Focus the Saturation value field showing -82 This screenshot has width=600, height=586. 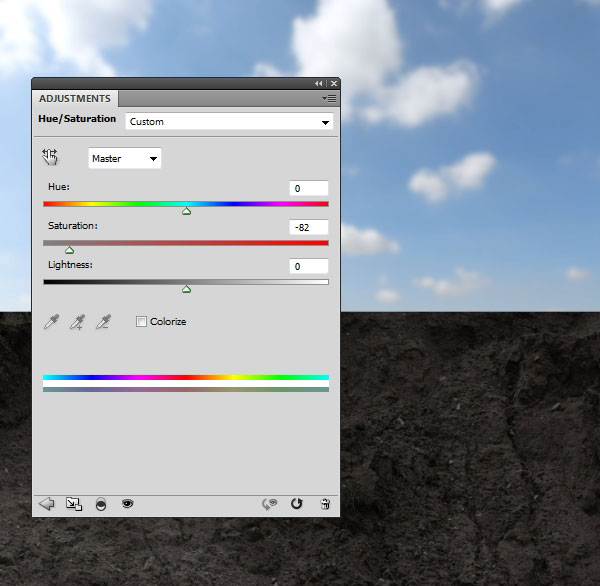coord(309,227)
